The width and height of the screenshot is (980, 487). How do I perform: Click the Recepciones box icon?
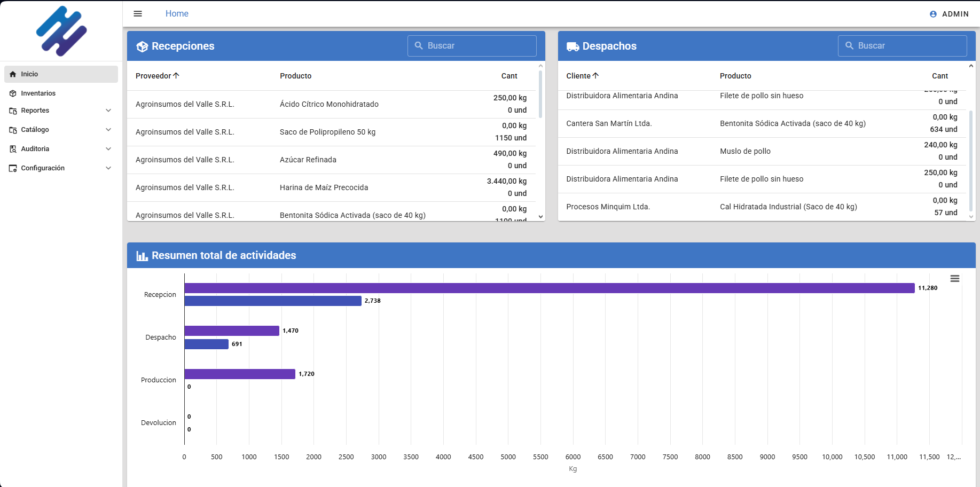coord(142,46)
